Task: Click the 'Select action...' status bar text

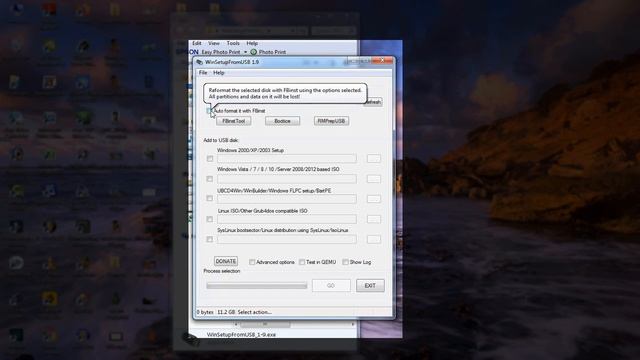Action: 254,312
